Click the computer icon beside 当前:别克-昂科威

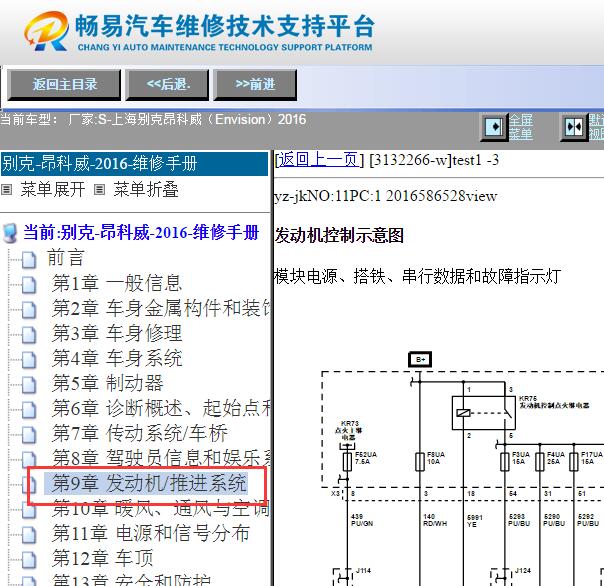click(10, 233)
